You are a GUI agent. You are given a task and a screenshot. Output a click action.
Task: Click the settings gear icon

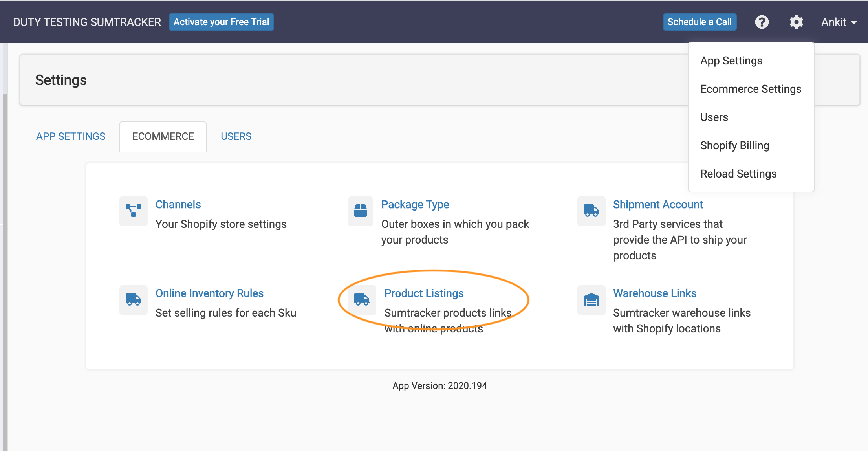click(x=796, y=22)
